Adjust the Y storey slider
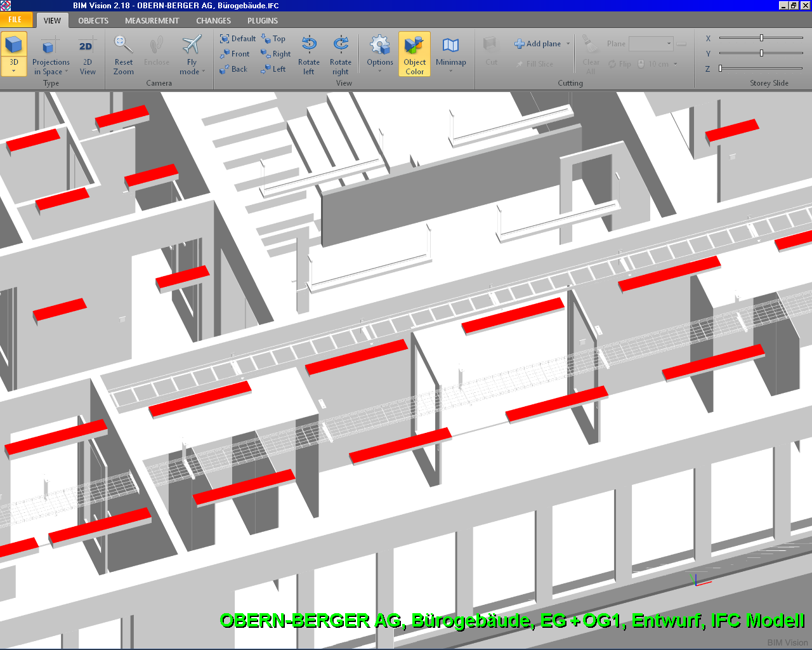 click(761, 53)
